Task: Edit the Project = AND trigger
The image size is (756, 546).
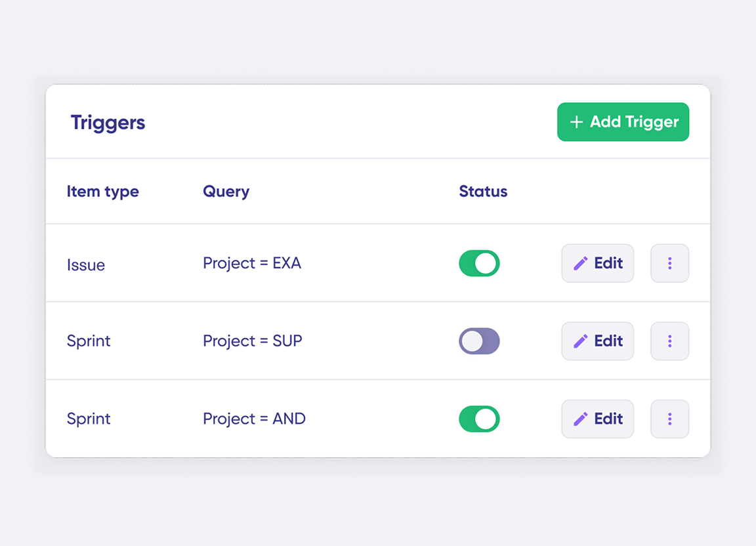Action: pyautogui.click(x=597, y=419)
